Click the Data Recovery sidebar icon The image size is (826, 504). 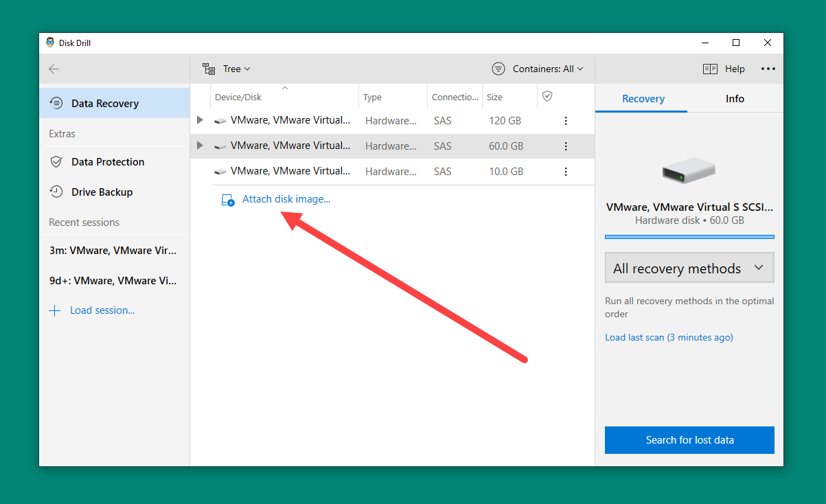click(57, 104)
